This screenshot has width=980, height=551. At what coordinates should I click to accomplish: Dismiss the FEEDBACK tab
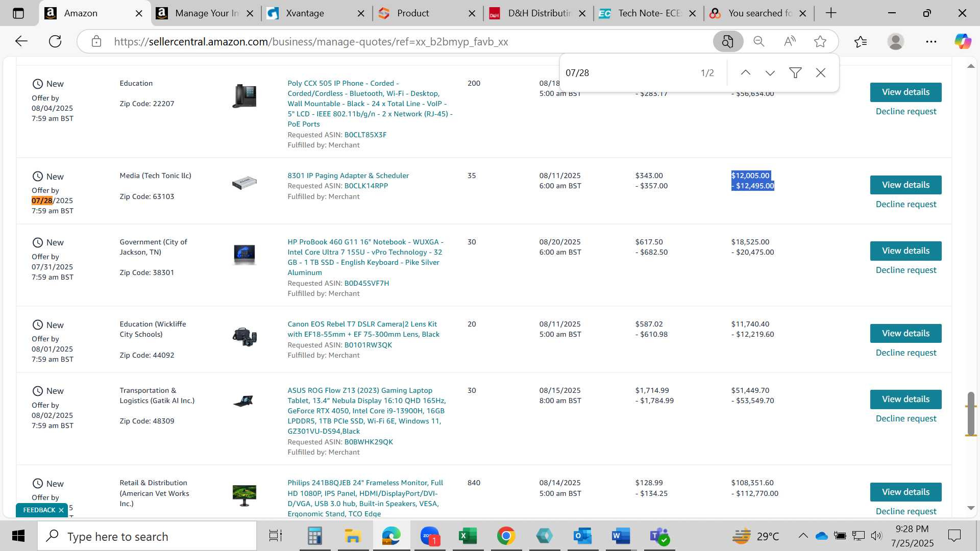[61, 510]
